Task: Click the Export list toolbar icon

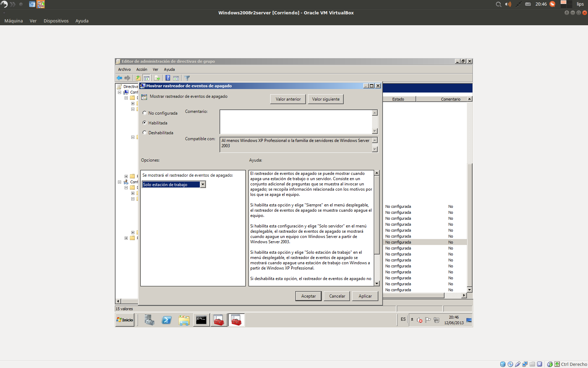Action: [x=157, y=78]
